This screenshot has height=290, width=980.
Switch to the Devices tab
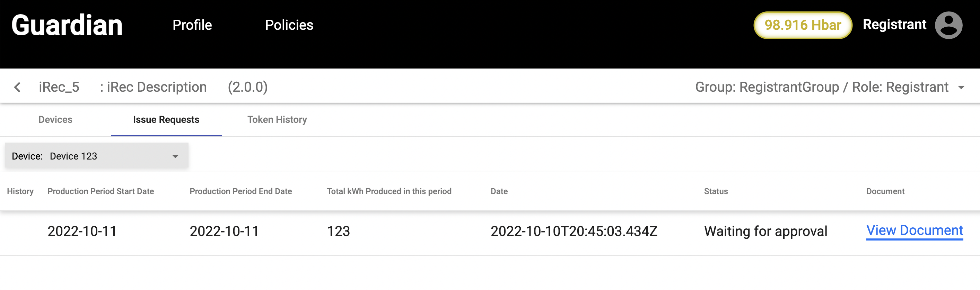[55, 120]
